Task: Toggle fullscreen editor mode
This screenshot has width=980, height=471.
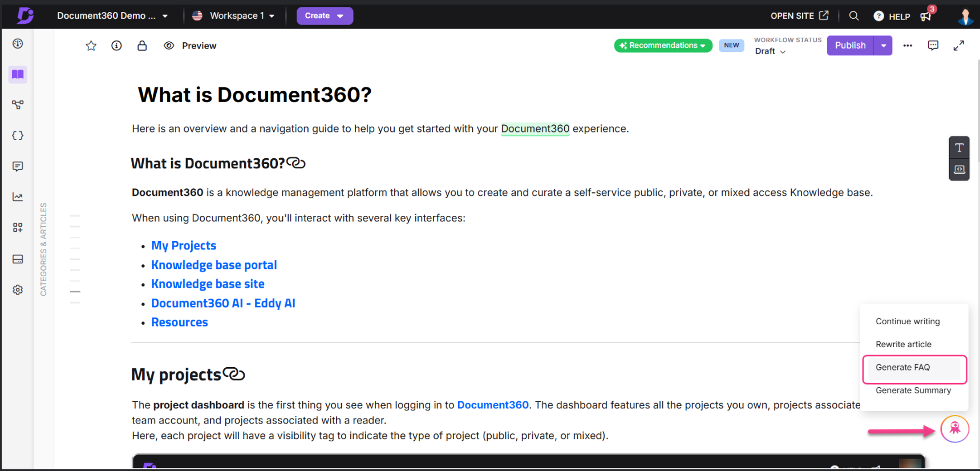Action: point(959,46)
